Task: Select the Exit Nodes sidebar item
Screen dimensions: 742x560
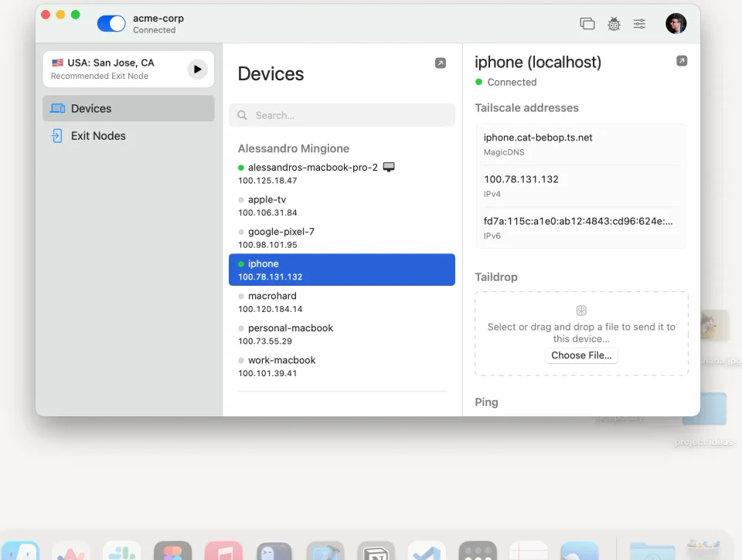Action: click(128, 136)
